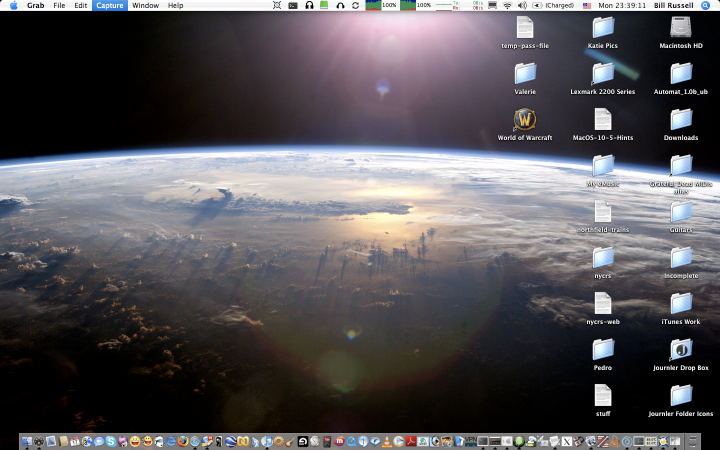
Task: Click the Finder icon in the Dock
Action: click(x=27, y=441)
